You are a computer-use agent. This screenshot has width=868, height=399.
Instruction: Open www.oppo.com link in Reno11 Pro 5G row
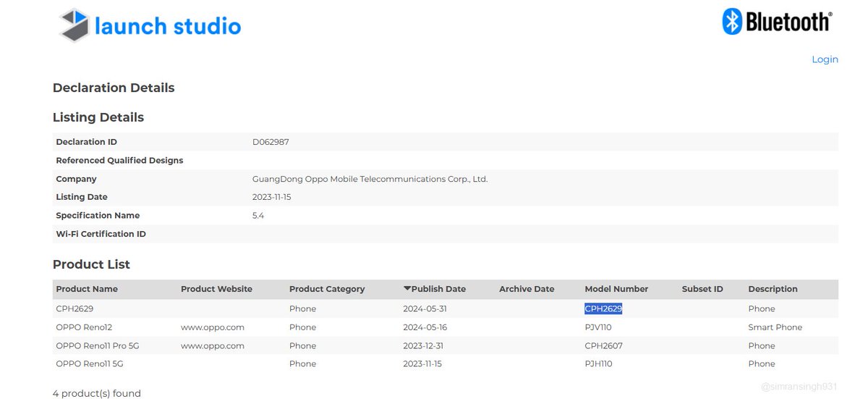pos(213,346)
